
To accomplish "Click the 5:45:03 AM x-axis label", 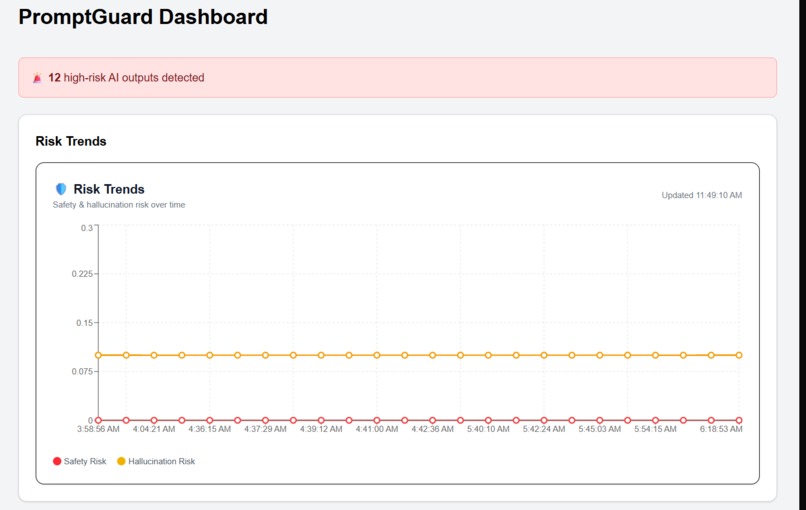I will click(x=599, y=429).
